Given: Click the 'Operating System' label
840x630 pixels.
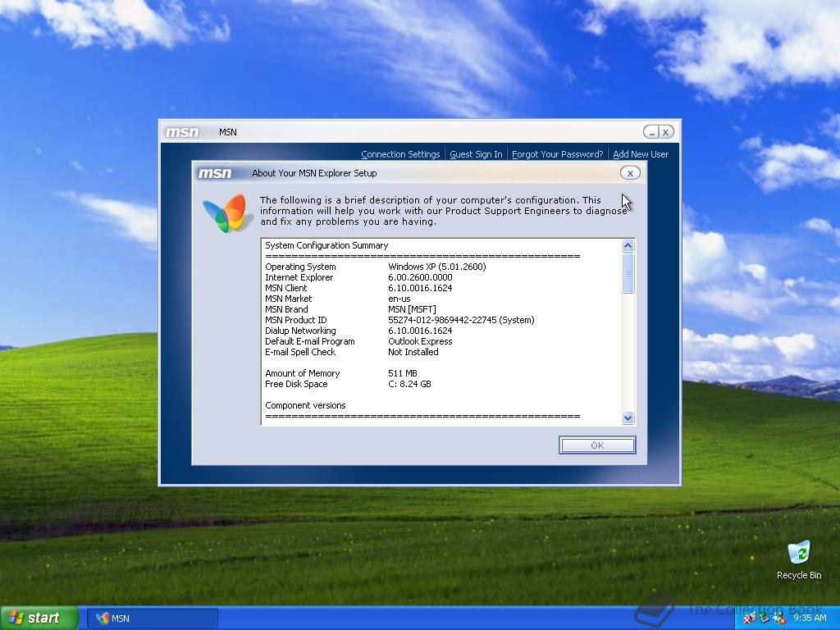Looking at the screenshot, I should coord(300,267).
